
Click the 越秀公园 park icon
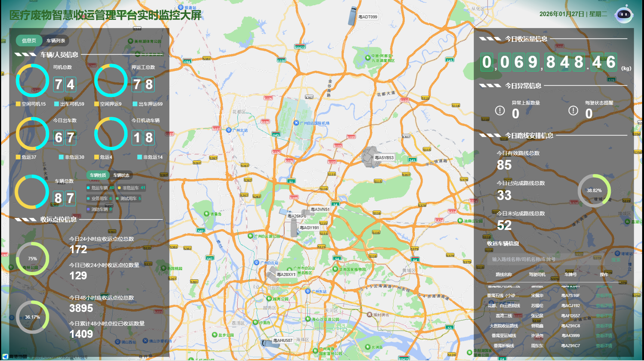coord(269,298)
